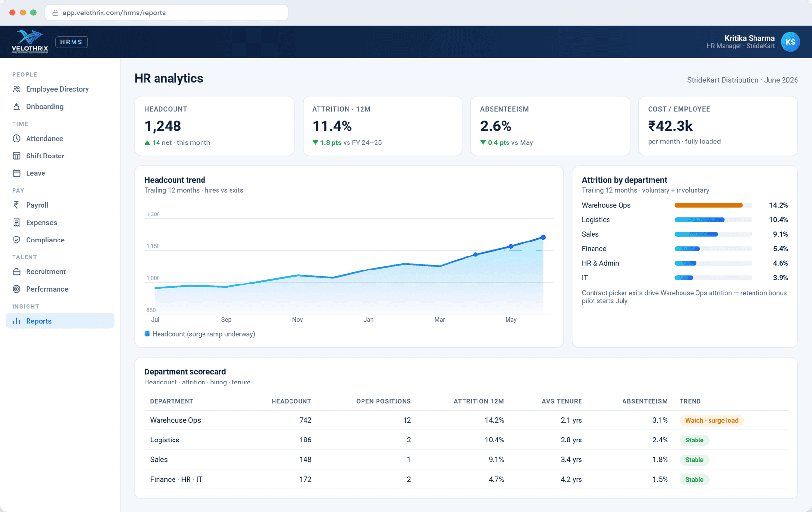This screenshot has width=812, height=512.
Task: Navigate to Shift Roster
Action: (x=60, y=156)
